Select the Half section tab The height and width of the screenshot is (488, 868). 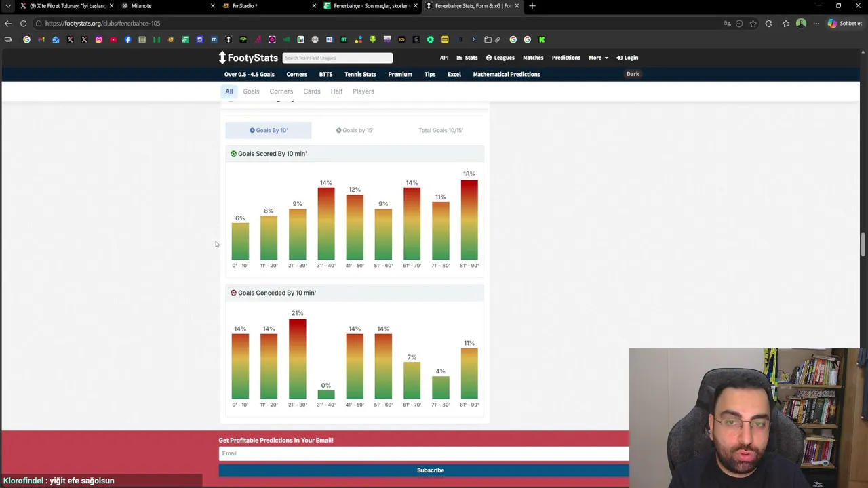coord(336,91)
